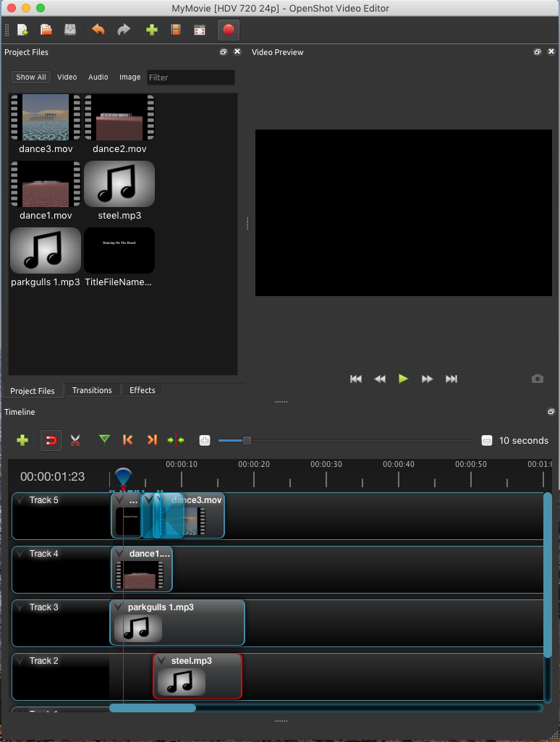Float the Video Preview panel
560x742 pixels.
point(538,52)
